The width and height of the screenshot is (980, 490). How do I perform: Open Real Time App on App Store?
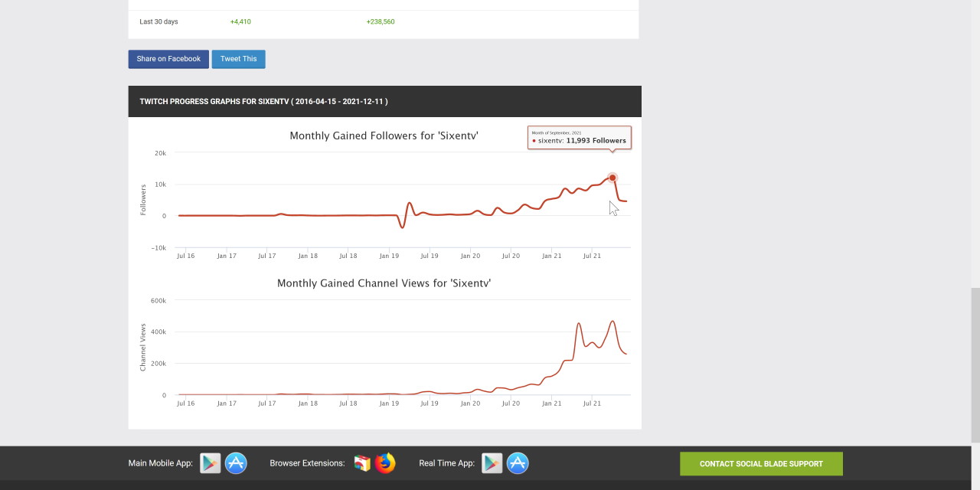[518, 463]
